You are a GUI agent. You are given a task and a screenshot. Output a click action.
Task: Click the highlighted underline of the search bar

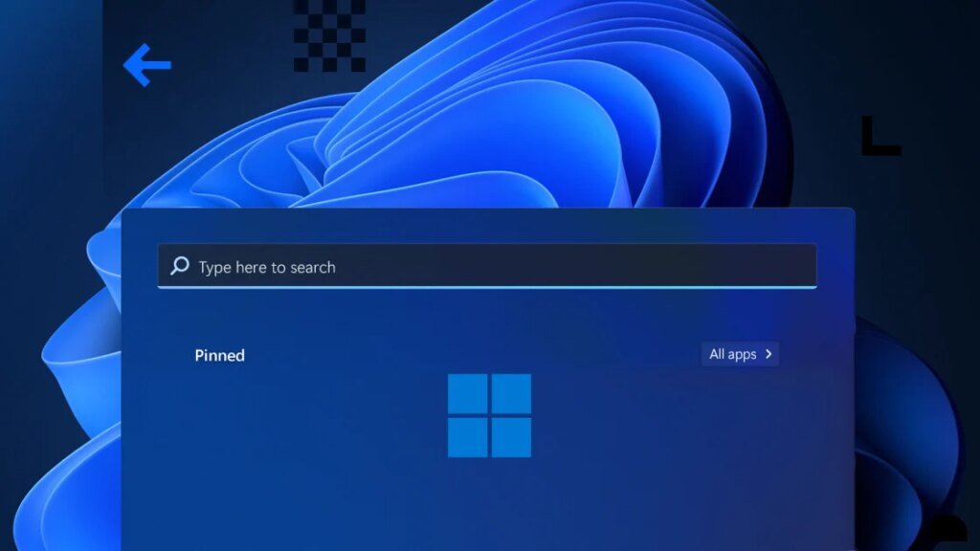[486, 285]
